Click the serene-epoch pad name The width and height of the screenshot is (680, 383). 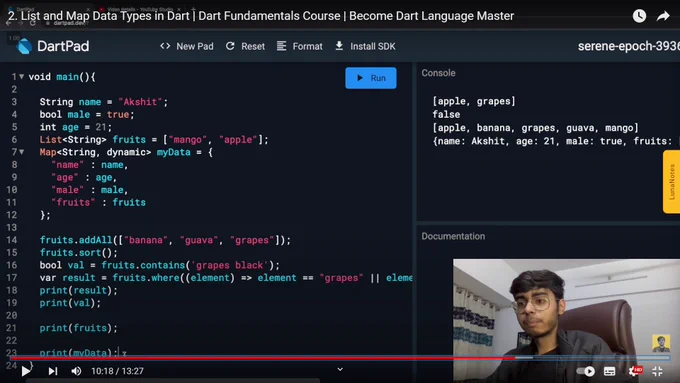click(x=628, y=46)
